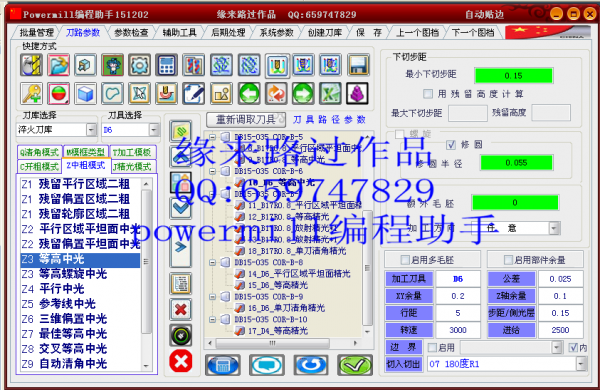Click the bottom calculator button
Image resolution: width=600 pixels, height=390 pixels.
click(x=223, y=365)
